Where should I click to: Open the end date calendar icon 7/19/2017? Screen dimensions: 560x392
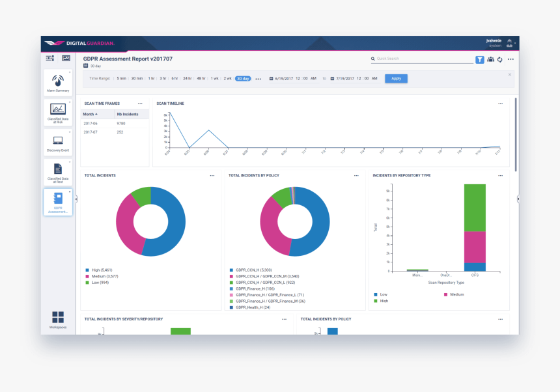pyautogui.click(x=332, y=79)
